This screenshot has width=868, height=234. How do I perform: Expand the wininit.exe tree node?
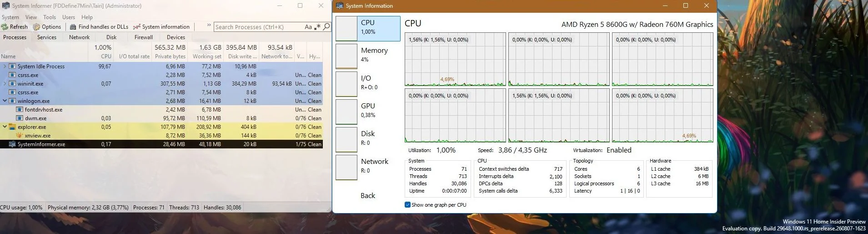click(5, 84)
